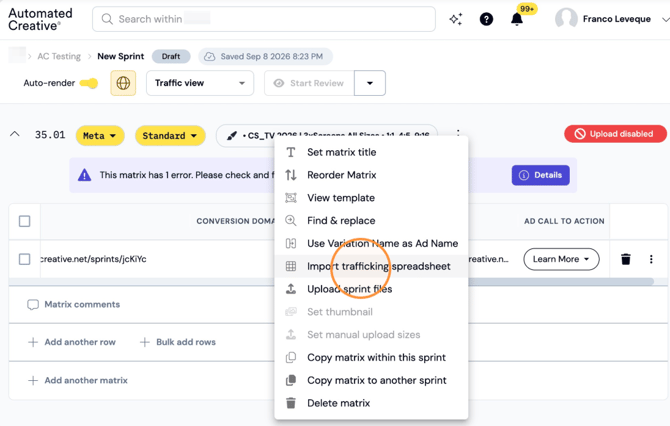Click the search magnifier icon

pyautogui.click(x=107, y=19)
